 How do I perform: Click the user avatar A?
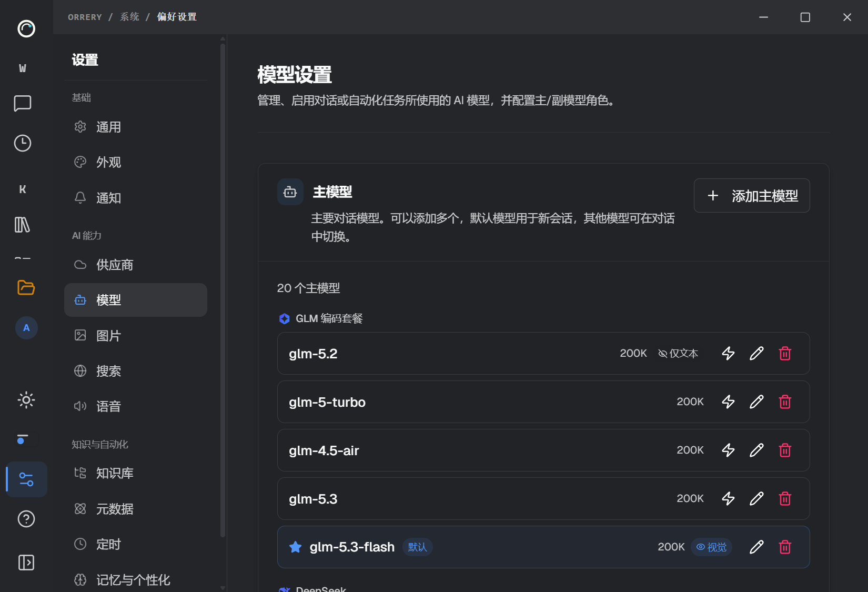[x=26, y=328]
